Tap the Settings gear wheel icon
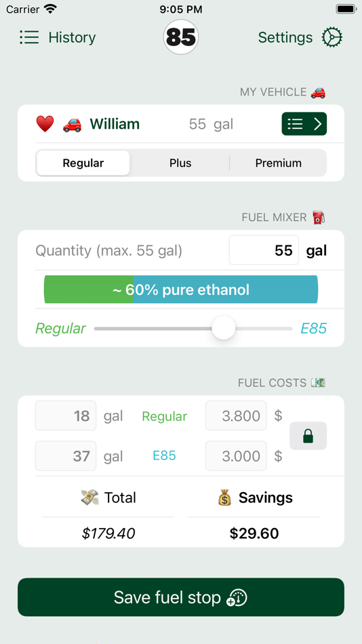362x644 pixels. (332, 37)
